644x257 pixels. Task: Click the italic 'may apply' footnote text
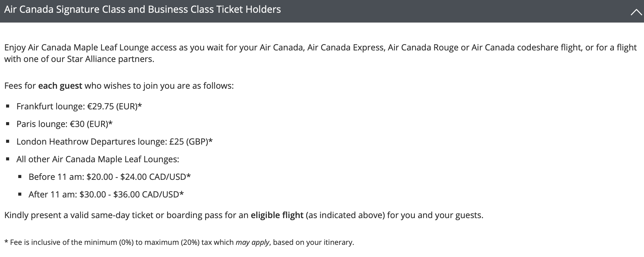pyautogui.click(x=253, y=242)
